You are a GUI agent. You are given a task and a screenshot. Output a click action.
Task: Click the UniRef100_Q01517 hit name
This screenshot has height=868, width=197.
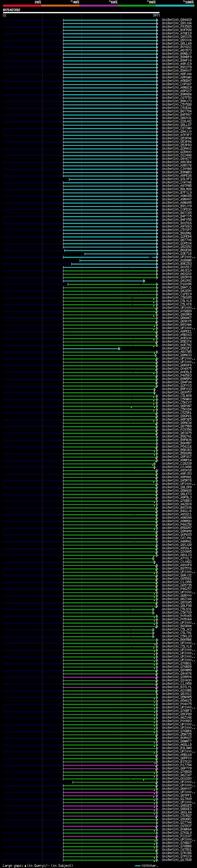(x=177, y=267)
